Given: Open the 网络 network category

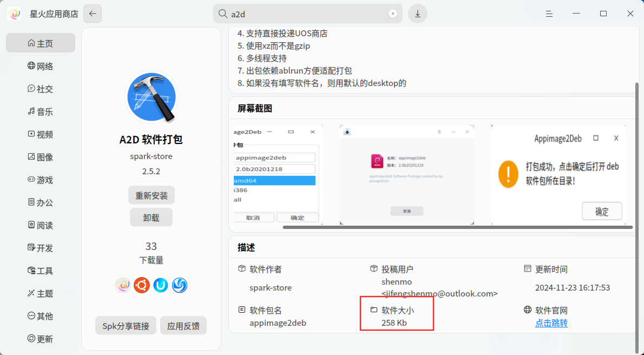Looking at the screenshot, I should (x=40, y=66).
